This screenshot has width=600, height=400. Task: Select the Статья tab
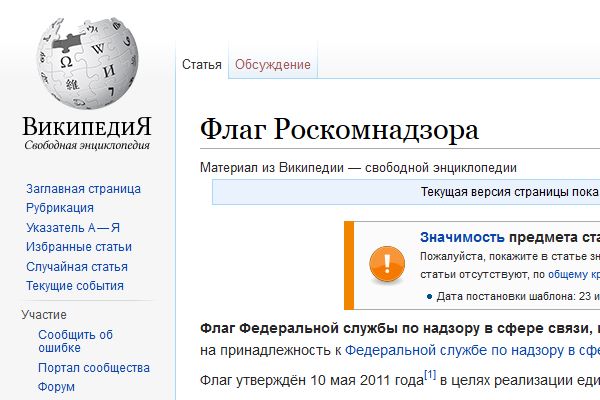[x=201, y=65]
